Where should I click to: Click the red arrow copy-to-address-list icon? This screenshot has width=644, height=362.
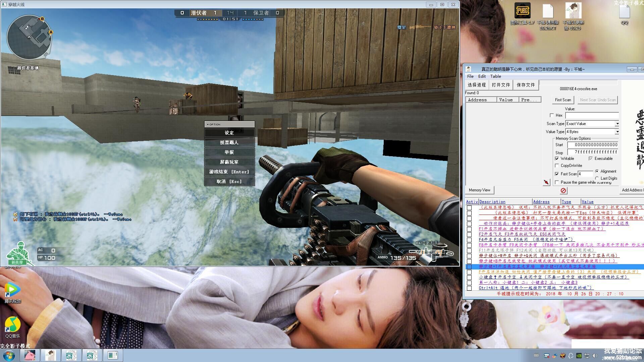(546, 182)
